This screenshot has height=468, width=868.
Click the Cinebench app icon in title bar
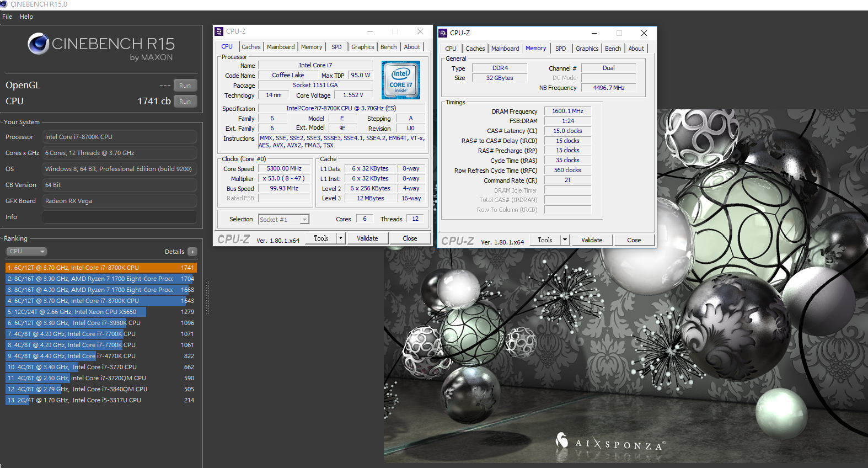coord(4,4)
